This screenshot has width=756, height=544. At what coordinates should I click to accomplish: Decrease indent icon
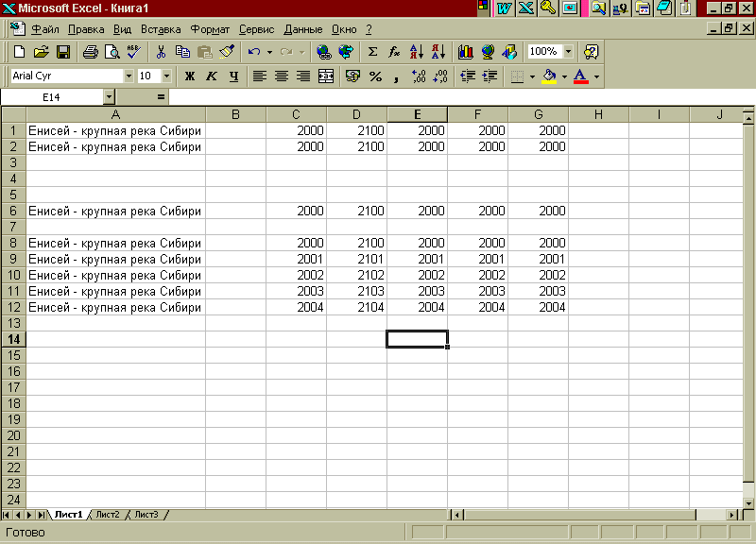pos(468,76)
